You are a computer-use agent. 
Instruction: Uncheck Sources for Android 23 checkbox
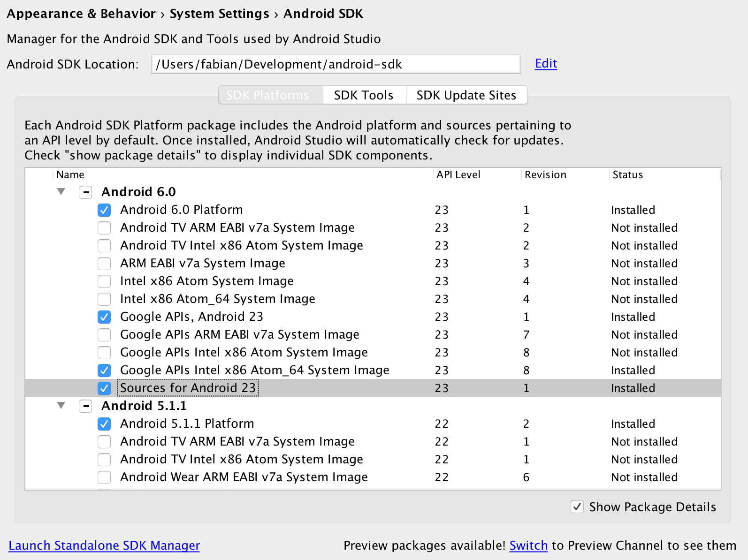[104, 388]
